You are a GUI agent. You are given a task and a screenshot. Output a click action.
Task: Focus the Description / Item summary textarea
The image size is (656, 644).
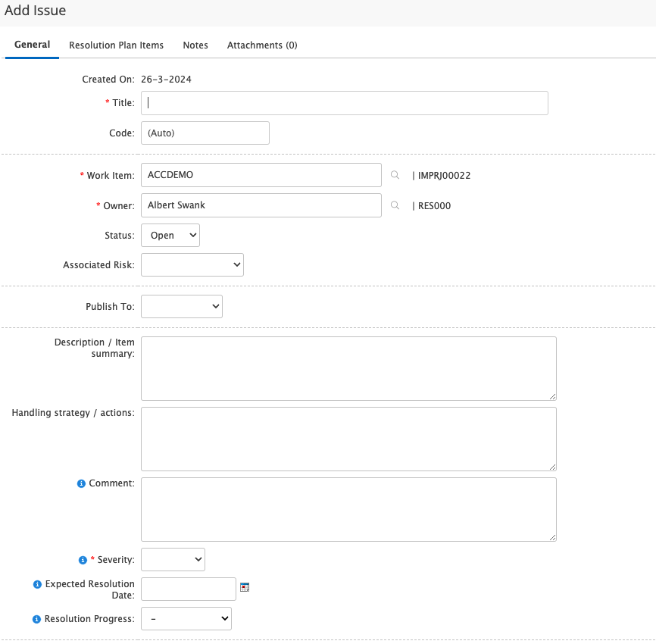(348, 368)
